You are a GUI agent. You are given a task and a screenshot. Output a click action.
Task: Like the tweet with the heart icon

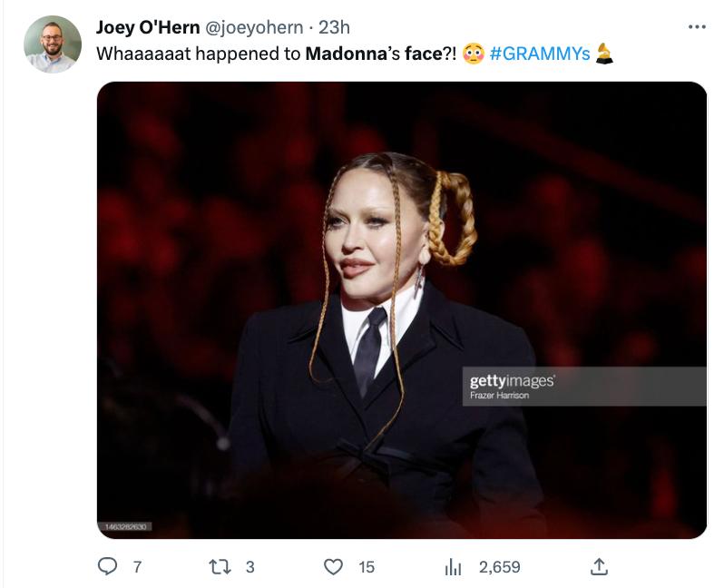[334, 566]
